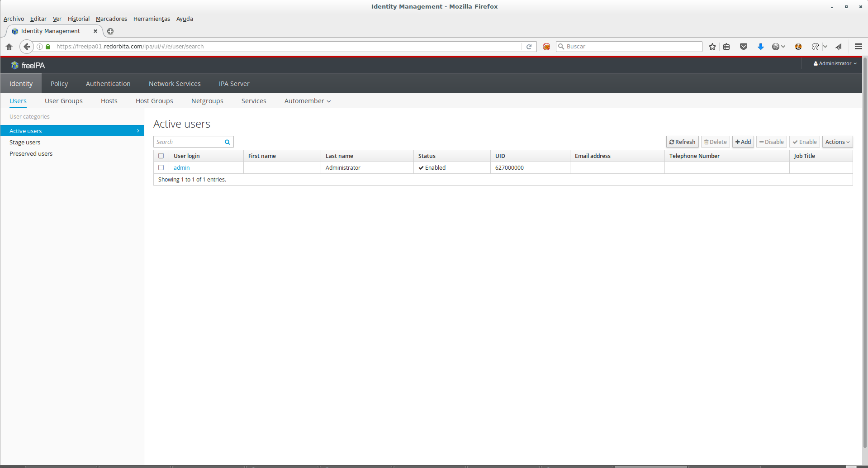Open the Firefox hamburger menu
The width and height of the screenshot is (868, 468).
tap(858, 47)
